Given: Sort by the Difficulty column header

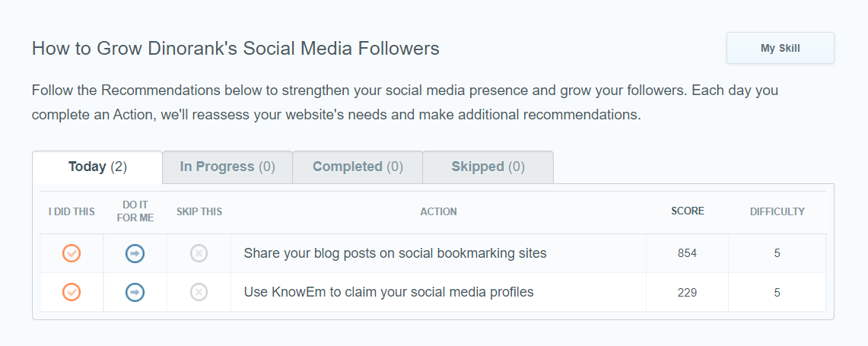Looking at the screenshot, I should [777, 211].
